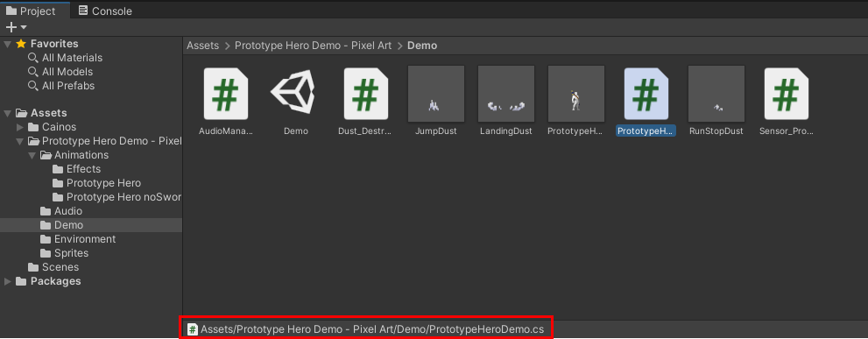Click the RunStopDust file label

[x=716, y=131]
